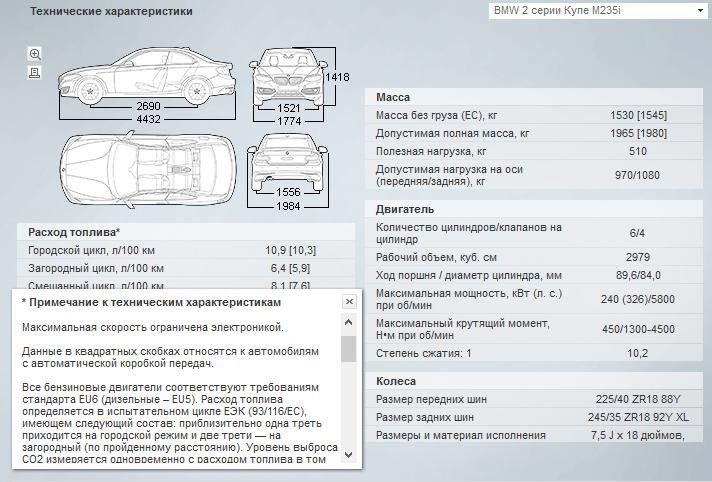Click the value 6/4
The width and height of the screenshot is (712, 482).
[x=637, y=233]
